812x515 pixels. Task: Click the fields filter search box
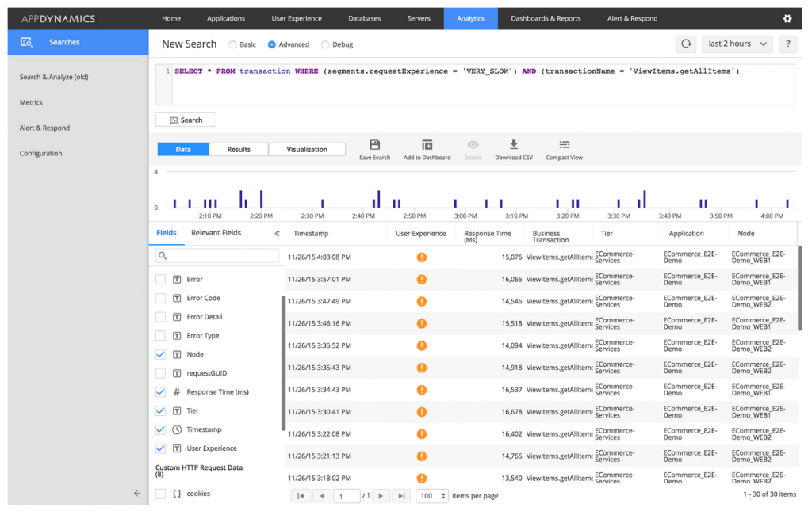(x=217, y=256)
